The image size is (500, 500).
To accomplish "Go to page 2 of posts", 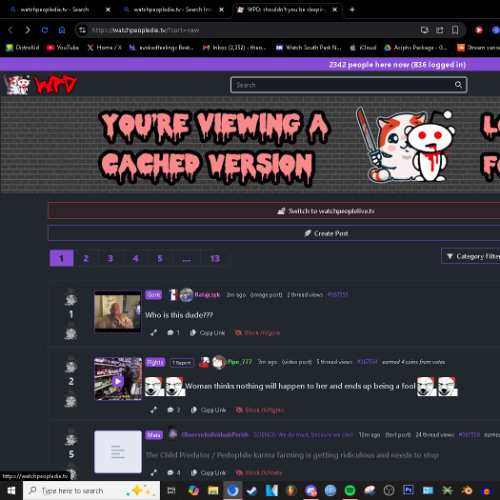I will click(86, 258).
